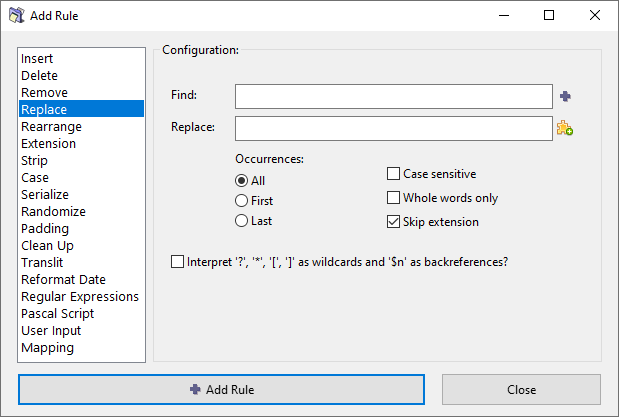Pick the Last occurrence radio button

241,221
